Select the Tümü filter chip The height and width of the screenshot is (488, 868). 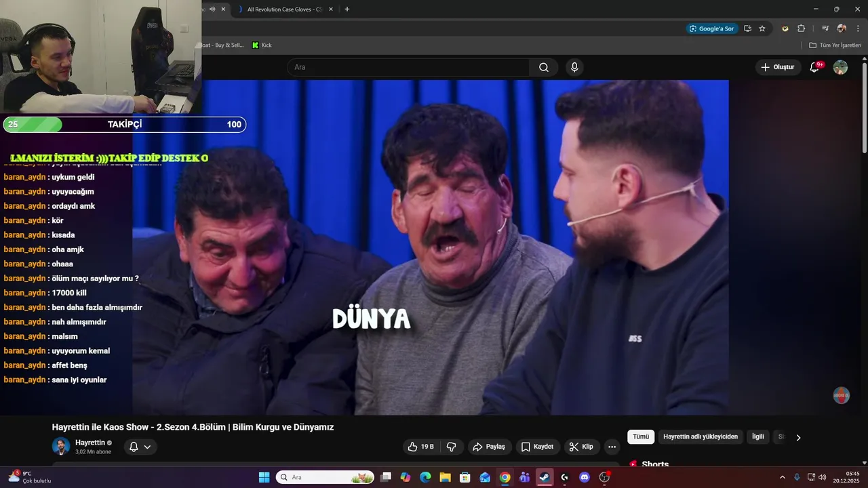(641, 437)
